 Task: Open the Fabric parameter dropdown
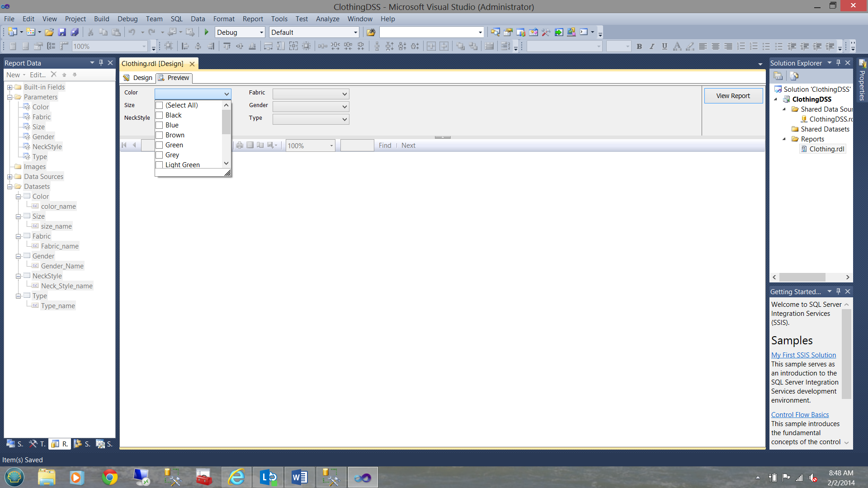[x=344, y=94]
